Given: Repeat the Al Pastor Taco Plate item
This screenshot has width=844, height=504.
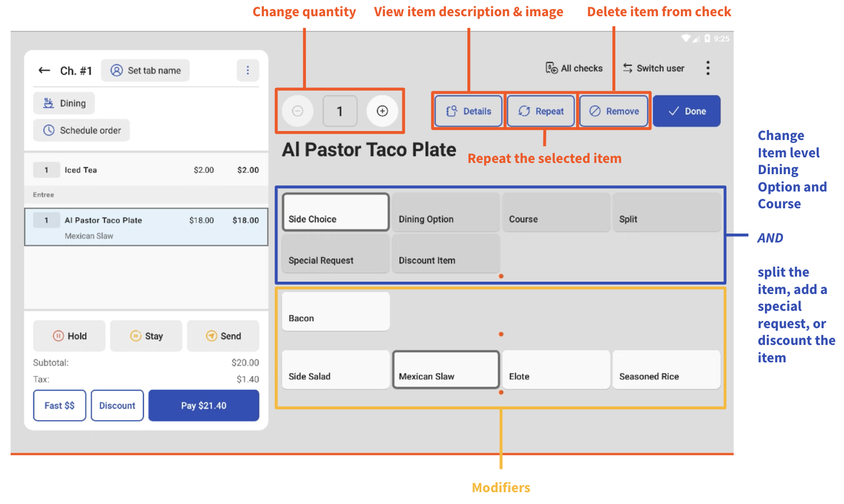Looking at the screenshot, I should (x=540, y=111).
